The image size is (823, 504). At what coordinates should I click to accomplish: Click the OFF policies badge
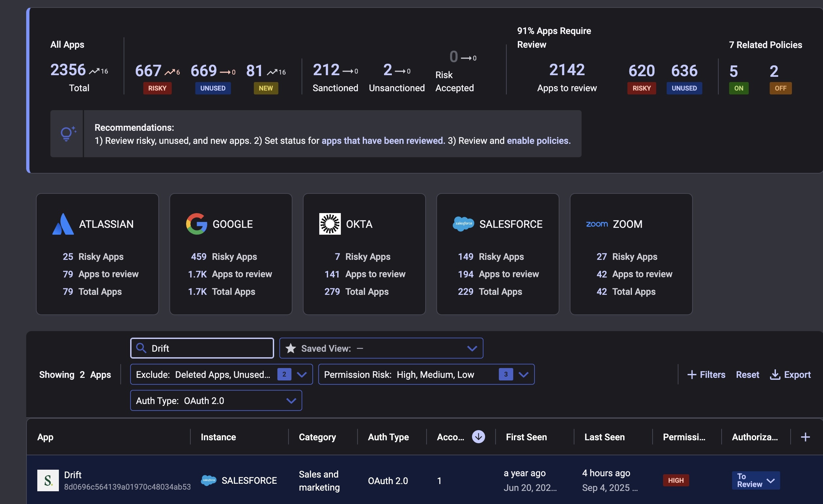(x=780, y=88)
